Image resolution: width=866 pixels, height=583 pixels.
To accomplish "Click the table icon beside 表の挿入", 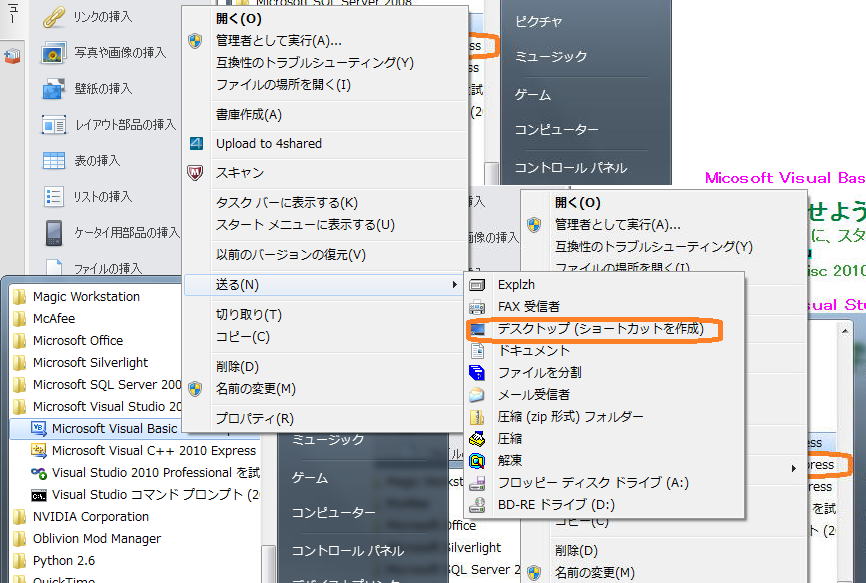I will (x=54, y=161).
